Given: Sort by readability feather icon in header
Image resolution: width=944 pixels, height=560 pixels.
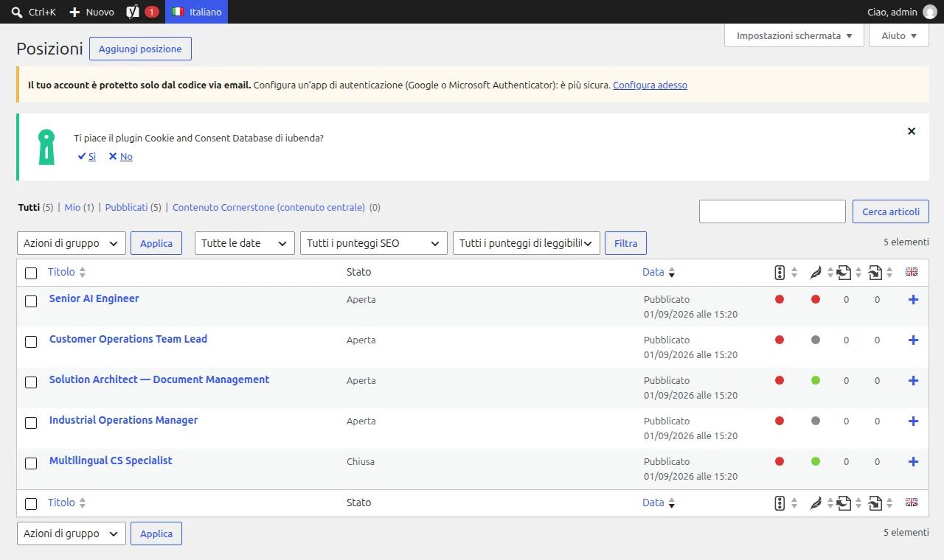Looking at the screenshot, I should pos(816,273).
